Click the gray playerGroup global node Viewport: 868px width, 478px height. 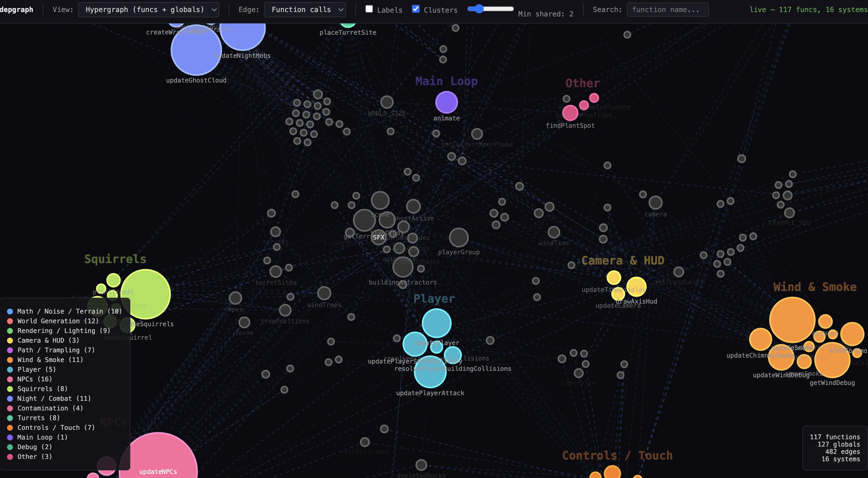459,237
